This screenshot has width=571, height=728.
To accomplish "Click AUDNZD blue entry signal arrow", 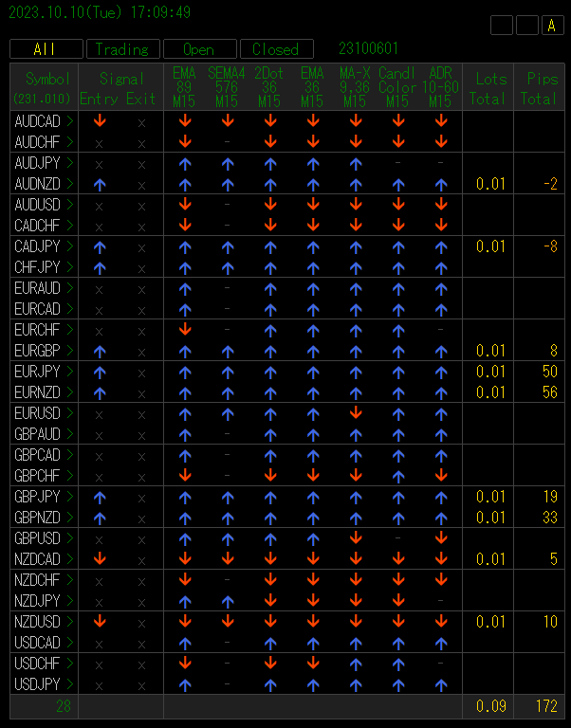I will (100, 185).
